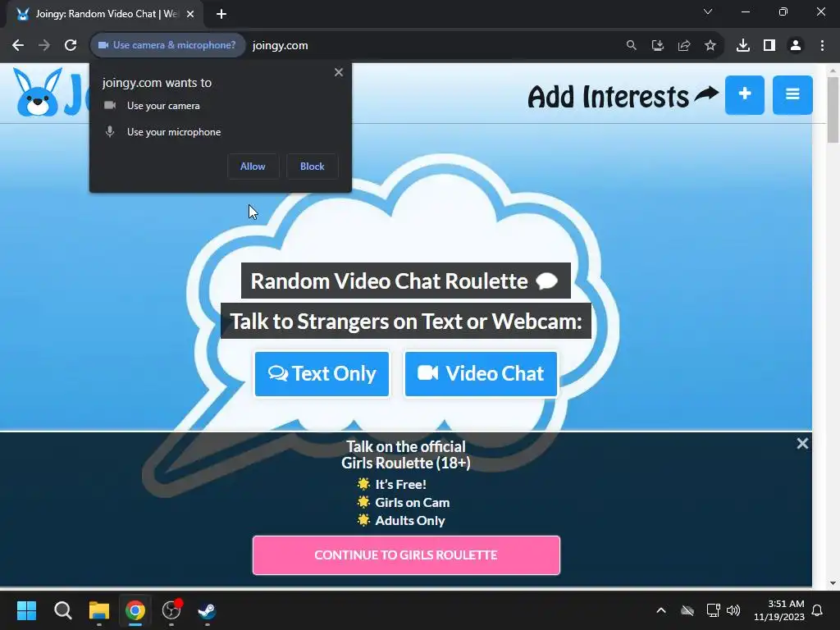The image size is (840, 630).
Task: Click the 'Use your microphone' permission row
Action: pyautogui.click(x=162, y=132)
